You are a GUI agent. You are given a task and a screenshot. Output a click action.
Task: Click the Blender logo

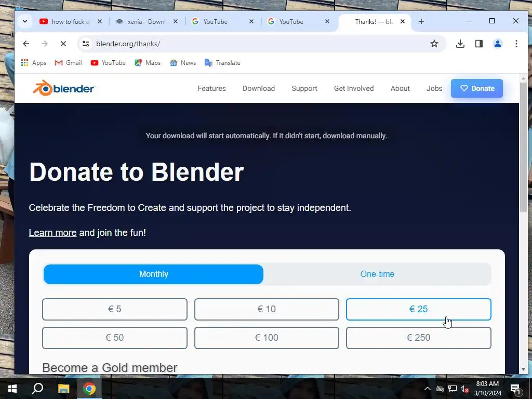(x=64, y=88)
